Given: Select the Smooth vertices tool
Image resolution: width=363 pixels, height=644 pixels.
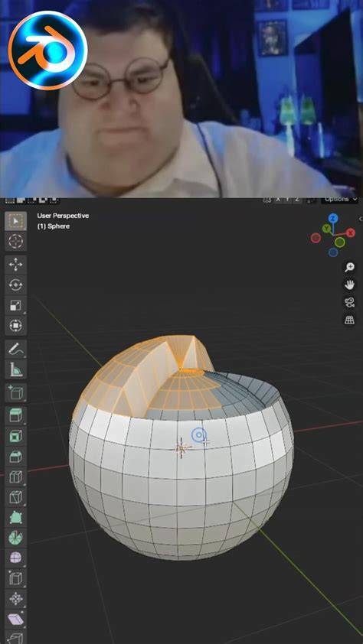Looking at the screenshot, I should 15,558.
